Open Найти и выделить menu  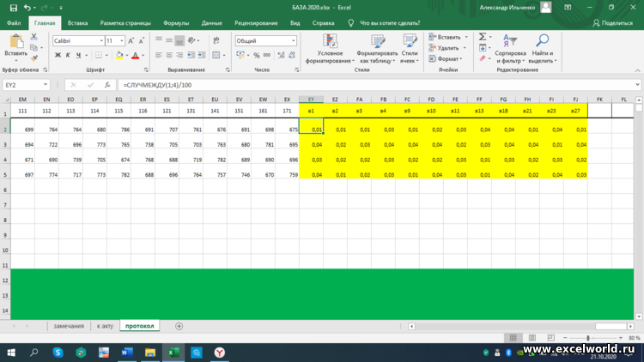click(x=542, y=49)
